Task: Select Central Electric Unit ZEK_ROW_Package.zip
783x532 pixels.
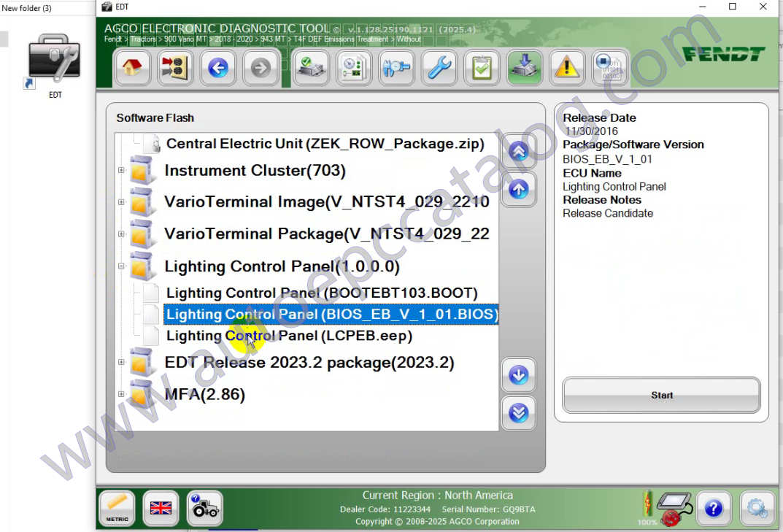Action: [x=325, y=144]
